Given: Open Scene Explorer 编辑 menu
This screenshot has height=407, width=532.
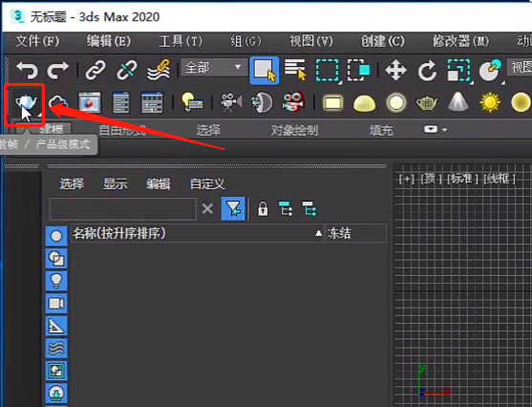Looking at the screenshot, I should click(x=159, y=184).
